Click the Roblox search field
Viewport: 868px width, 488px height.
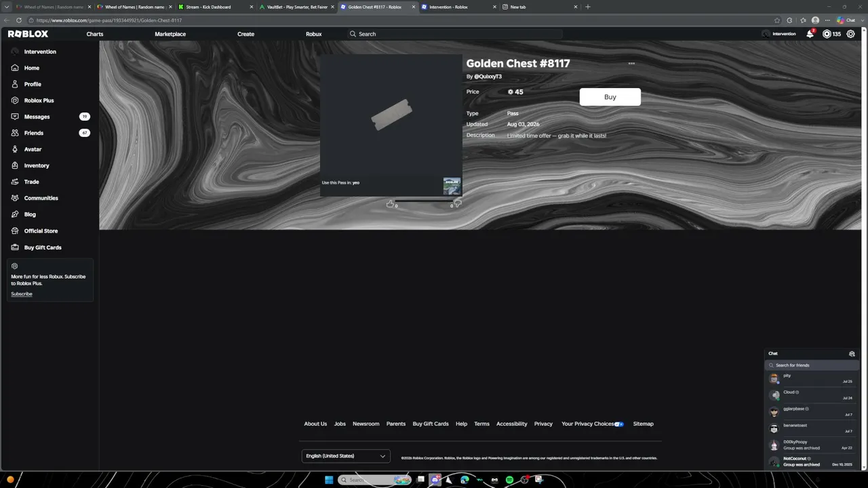[x=454, y=34]
